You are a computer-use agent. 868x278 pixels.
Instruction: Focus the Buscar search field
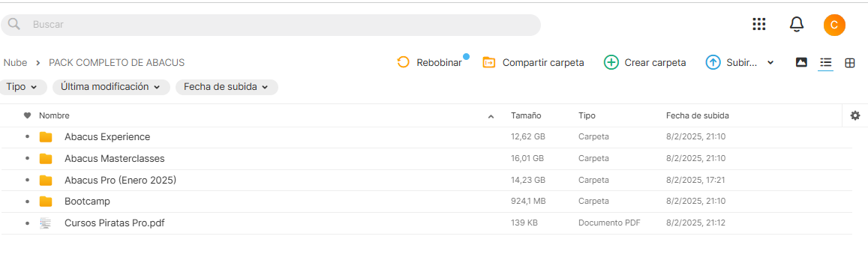point(270,25)
